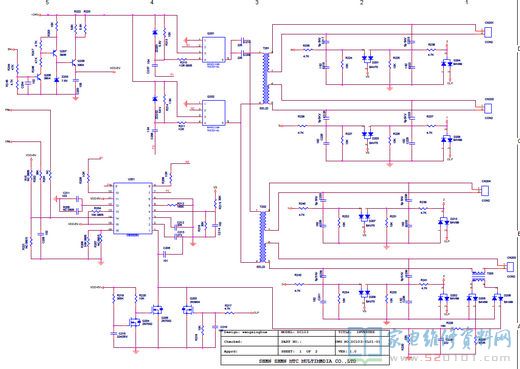Viewport: 520px width, 369px height.
Task: Click the Chinese watermark site name
Action: (x=450, y=339)
